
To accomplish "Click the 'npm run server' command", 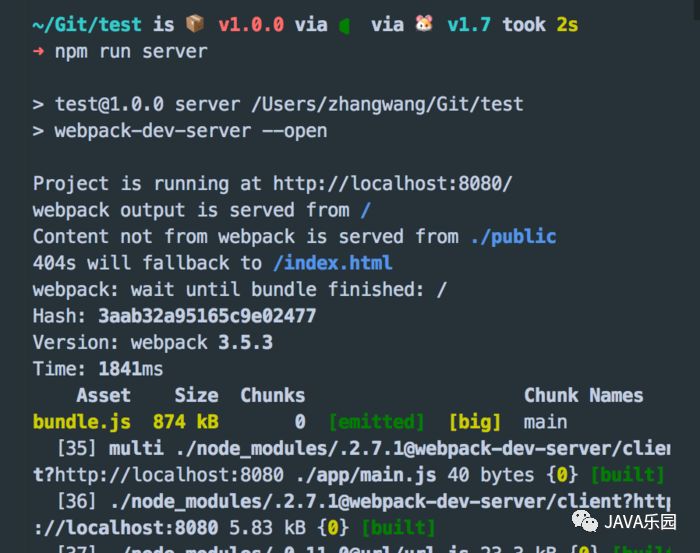I will (131, 52).
